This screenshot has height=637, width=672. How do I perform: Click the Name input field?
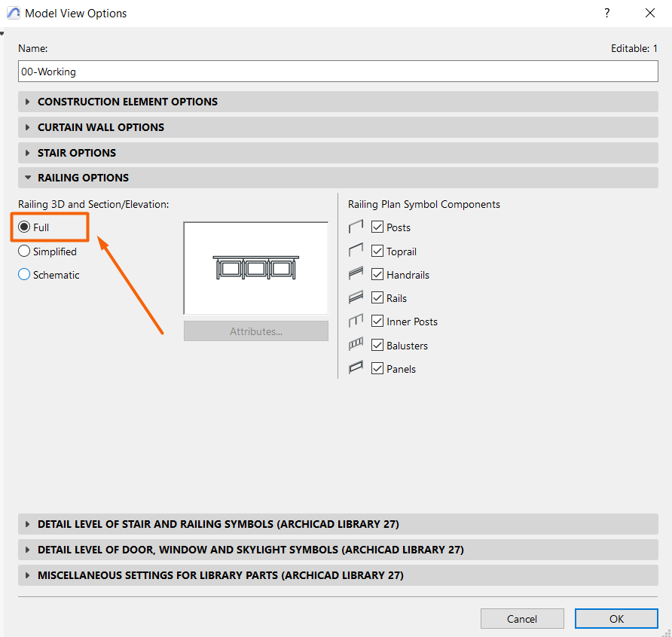(x=338, y=72)
